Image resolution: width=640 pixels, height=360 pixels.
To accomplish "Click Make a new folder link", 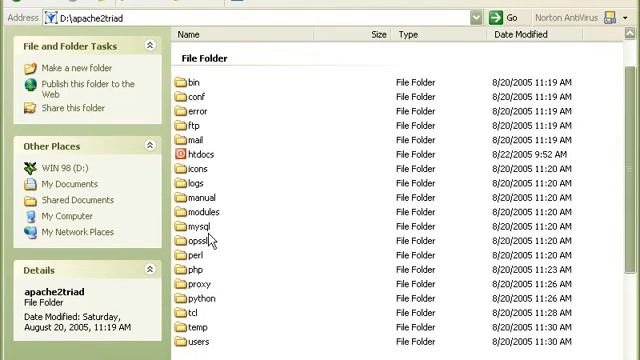I will (77, 68).
